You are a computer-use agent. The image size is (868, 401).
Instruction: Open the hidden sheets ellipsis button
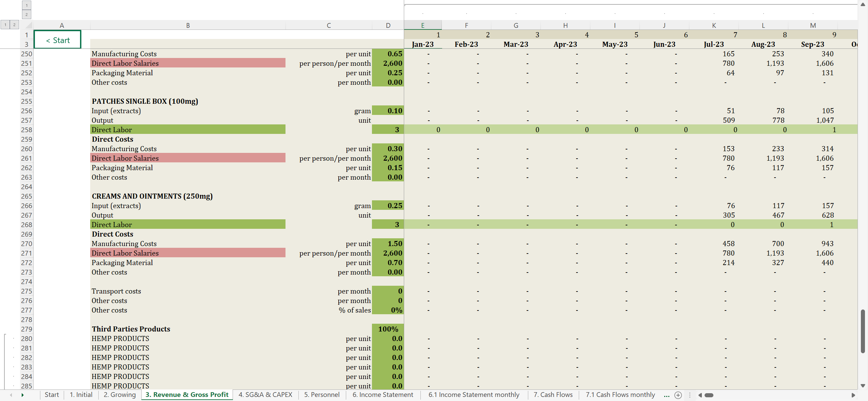pos(666,395)
